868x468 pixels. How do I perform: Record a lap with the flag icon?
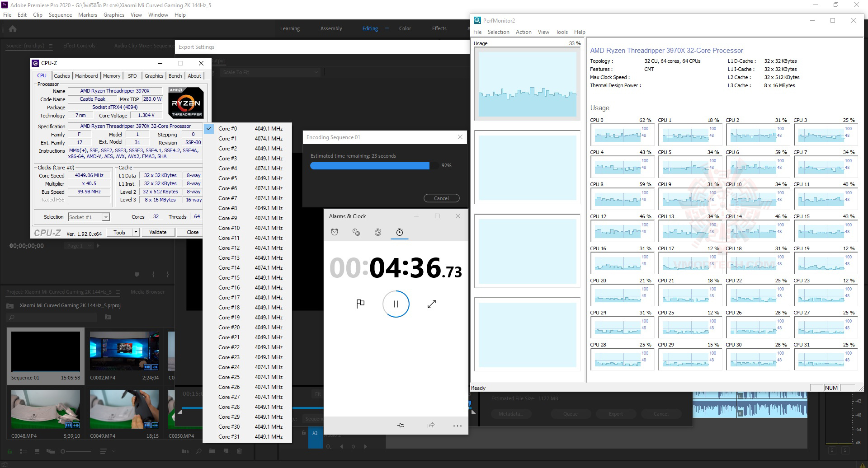[360, 304]
